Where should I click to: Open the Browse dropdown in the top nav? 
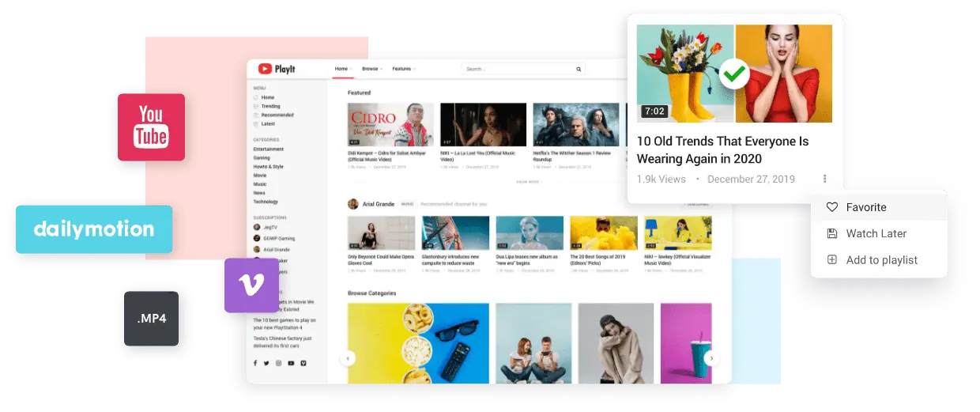tap(371, 69)
